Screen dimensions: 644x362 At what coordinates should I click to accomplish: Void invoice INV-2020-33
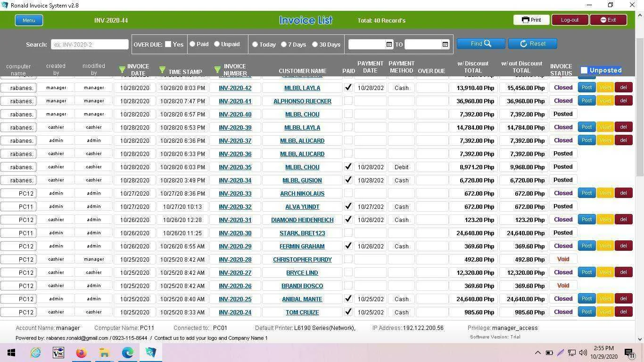click(x=605, y=193)
